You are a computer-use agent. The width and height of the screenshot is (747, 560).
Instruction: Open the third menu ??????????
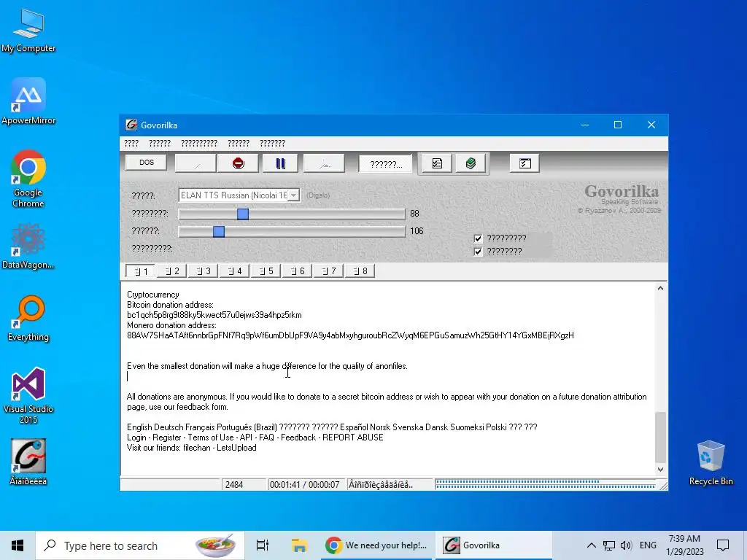[x=199, y=144]
